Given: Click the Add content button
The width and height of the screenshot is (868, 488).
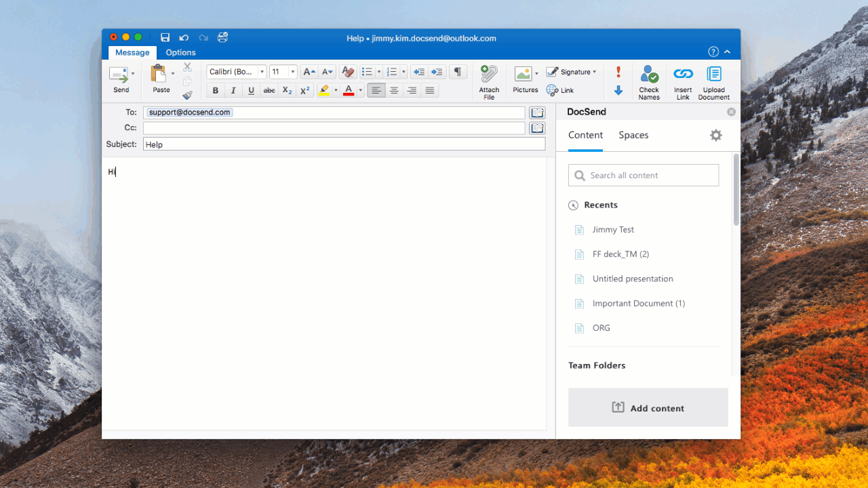Looking at the screenshot, I should tap(648, 408).
